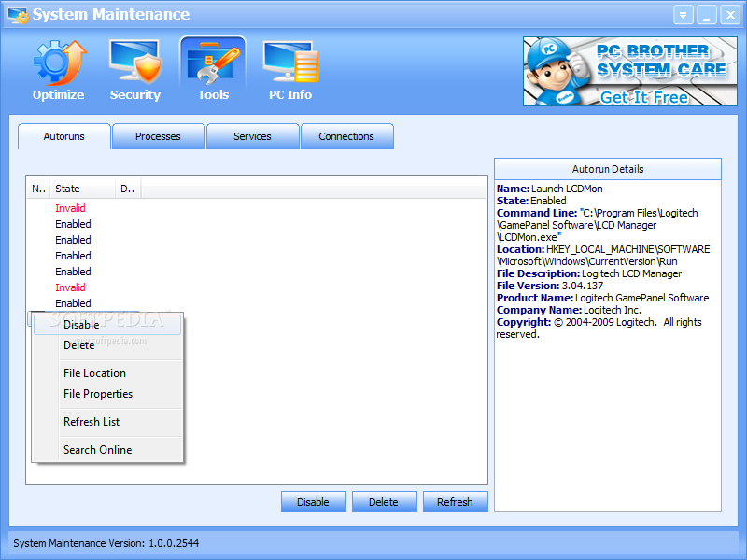747x560 pixels.
Task: Sort by the State column header
Action: pos(82,189)
